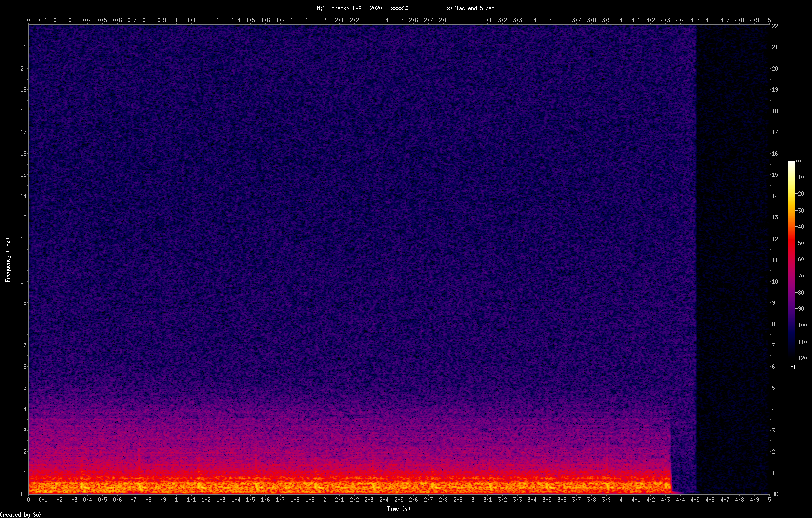Click the "DC" tick on the left frequency axis
Image resolution: width=812 pixels, height=518 pixels.
[x=23, y=494]
